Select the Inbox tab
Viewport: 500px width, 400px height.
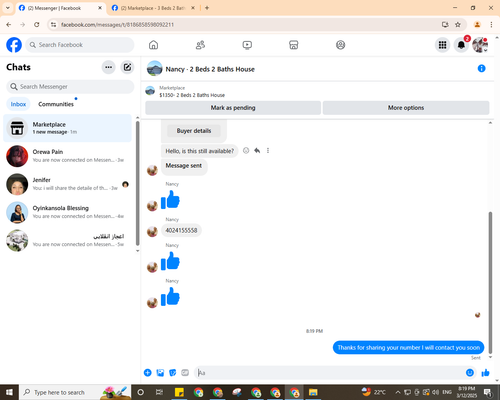(18, 104)
